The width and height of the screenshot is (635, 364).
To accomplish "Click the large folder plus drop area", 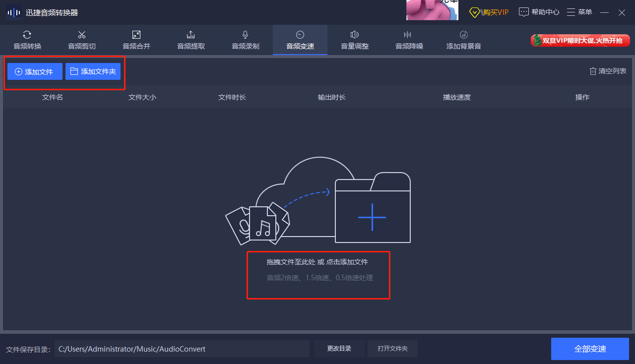I will pyautogui.click(x=373, y=208).
